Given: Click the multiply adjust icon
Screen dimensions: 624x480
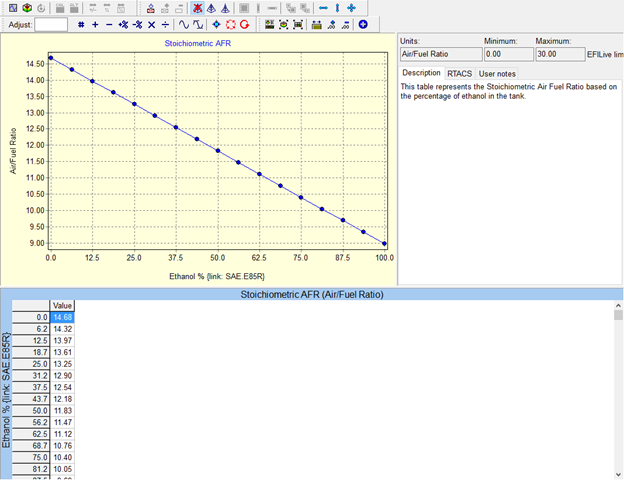Looking at the screenshot, I should coord(151,23).
